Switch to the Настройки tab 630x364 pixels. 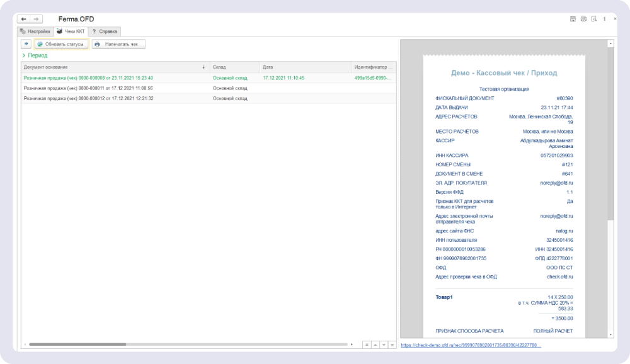pos(35,31)
